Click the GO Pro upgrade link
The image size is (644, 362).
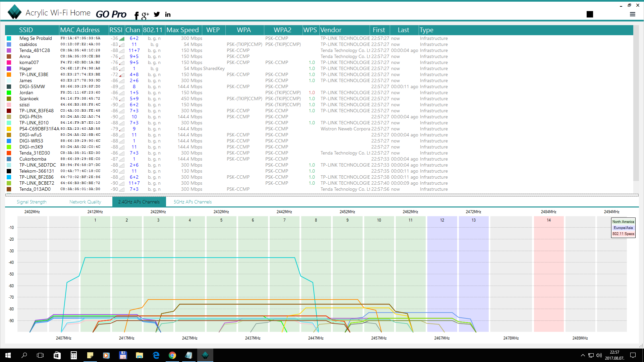point(111,14)
